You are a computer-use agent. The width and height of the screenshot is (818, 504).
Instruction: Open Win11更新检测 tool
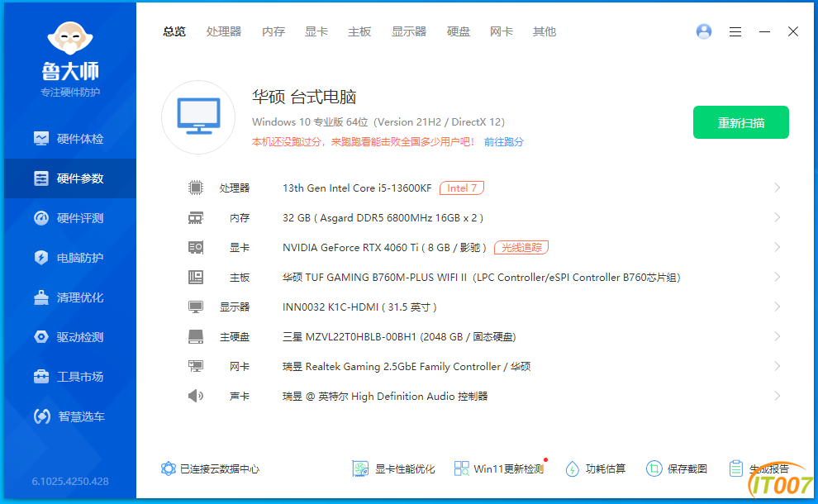pos(499,469)
